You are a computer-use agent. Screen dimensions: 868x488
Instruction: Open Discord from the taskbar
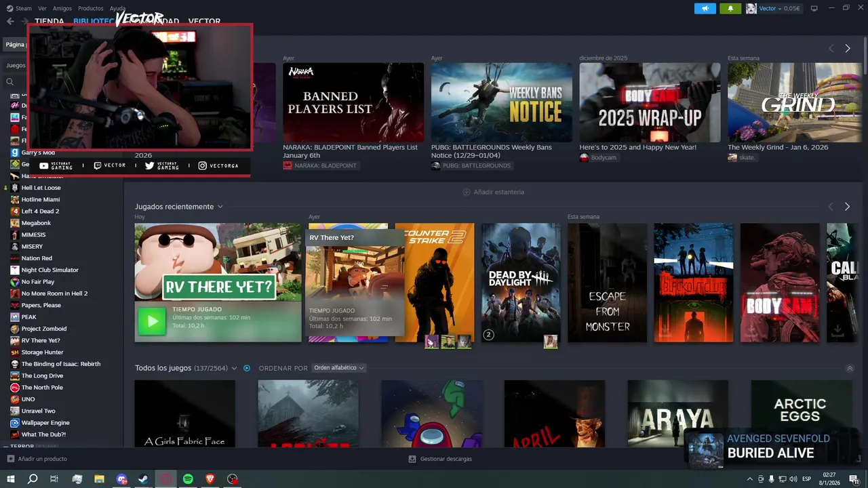[x=121, y=479]
